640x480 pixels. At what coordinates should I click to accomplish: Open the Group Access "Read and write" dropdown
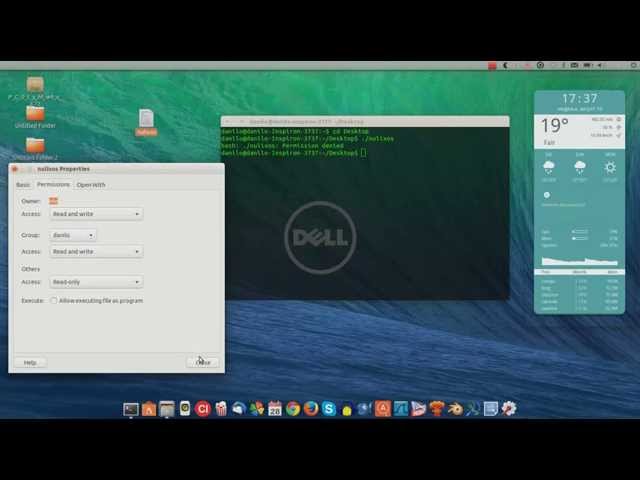click(96, 251)
